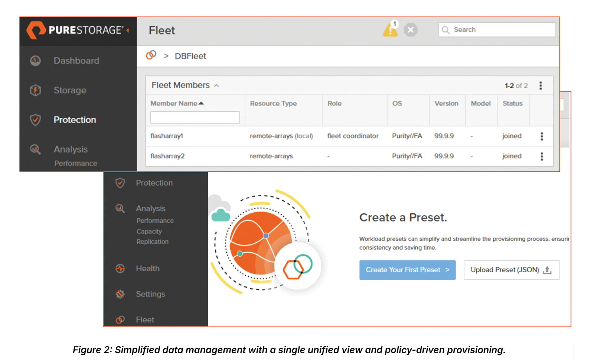594x364 pixels.
Task: Select Protection in Preset window sidebar
Action: point(154,183)
